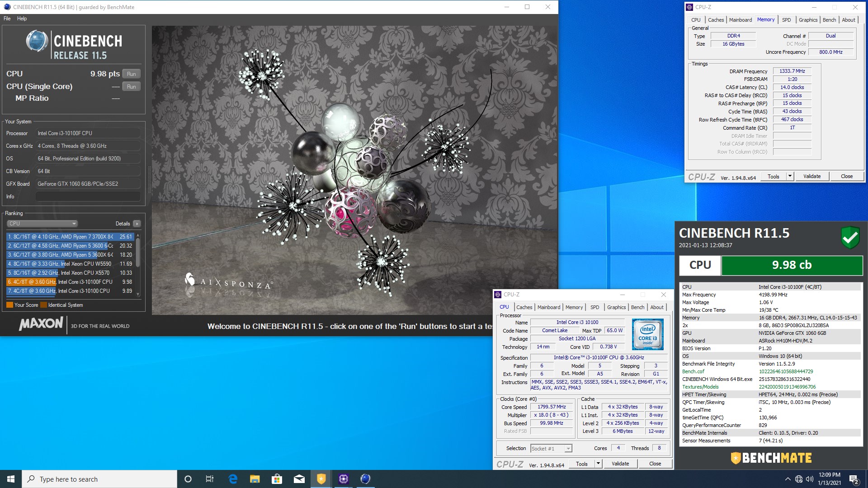Launch Microsoft Edge from taskbar
The width and height of the screenshot is (868, 488).
[x=233, y=479]
